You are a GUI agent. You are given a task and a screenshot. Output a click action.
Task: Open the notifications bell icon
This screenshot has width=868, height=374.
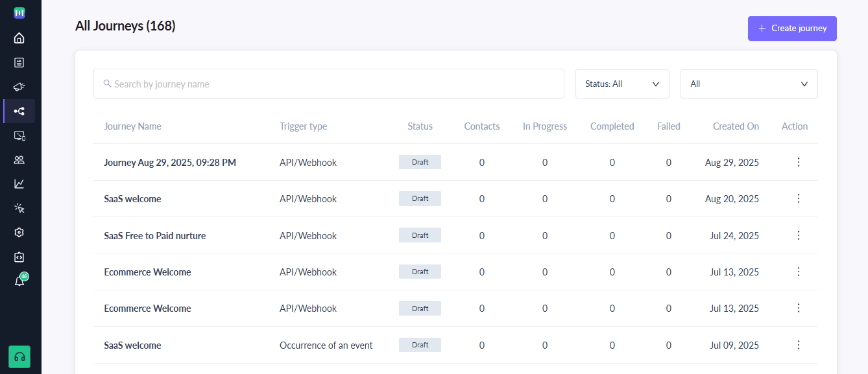19,281
